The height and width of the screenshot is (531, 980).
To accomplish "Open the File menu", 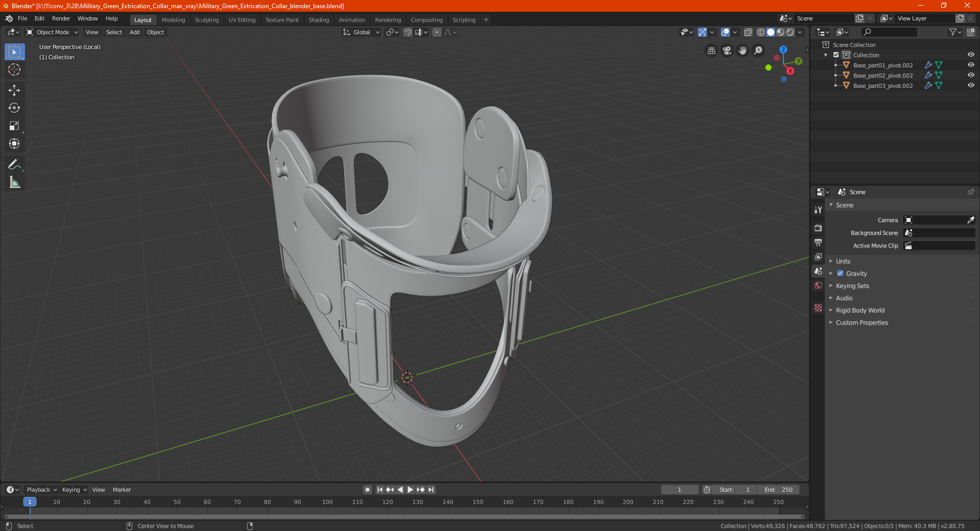I will pyautogui.click(x=22, y=18).
